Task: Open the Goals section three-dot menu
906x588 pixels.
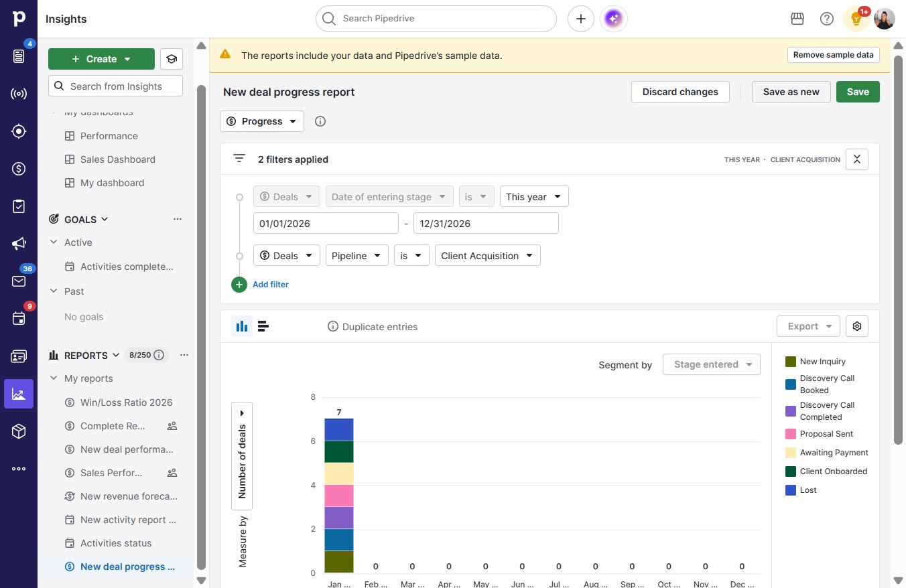Action: click(178, 219)
